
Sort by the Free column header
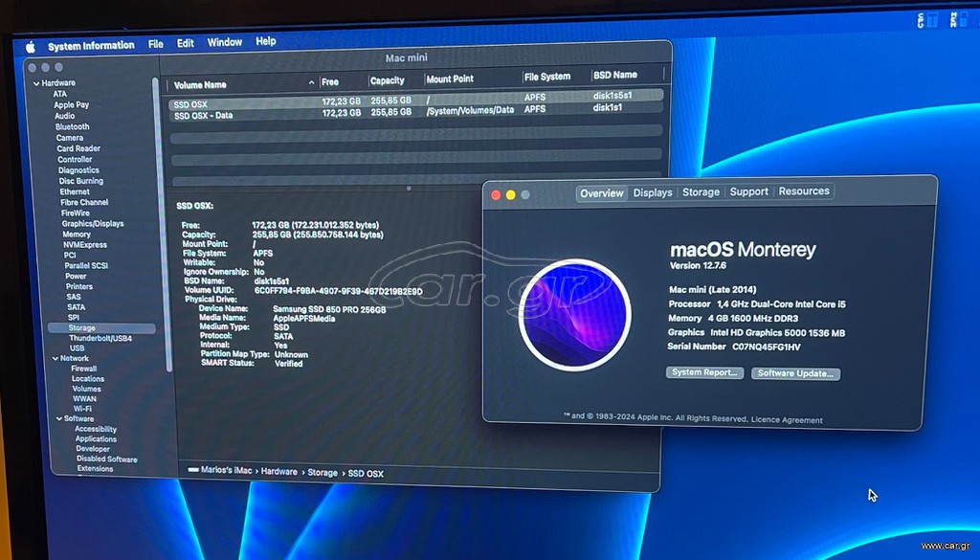pyautogui.click(x=343, y=82)
